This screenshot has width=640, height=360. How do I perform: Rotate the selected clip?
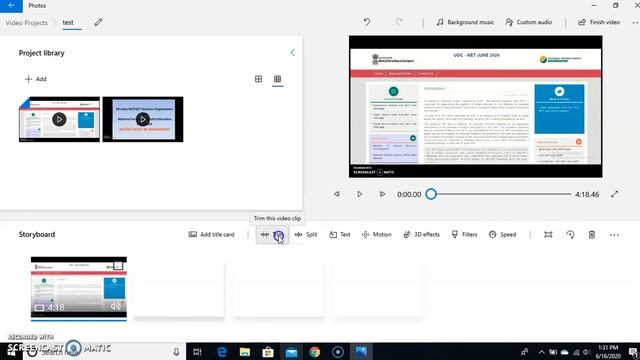(570, 235)
